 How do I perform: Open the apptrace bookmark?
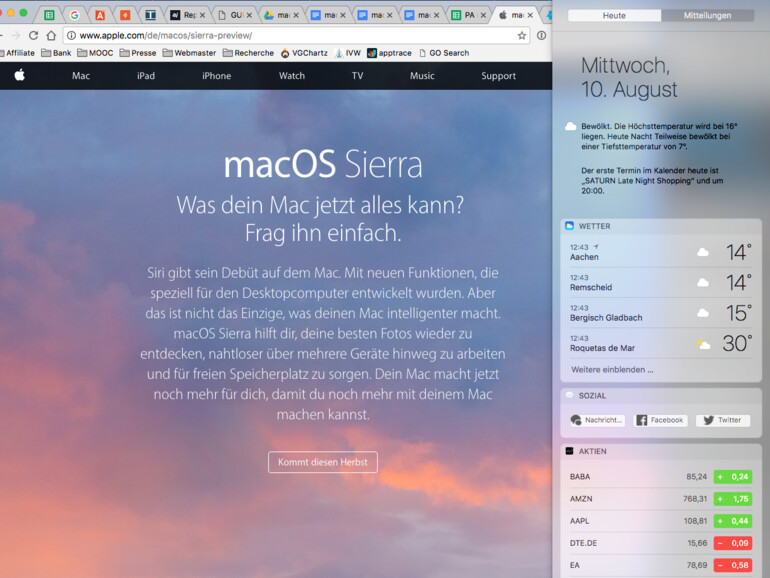click(389, 53)
